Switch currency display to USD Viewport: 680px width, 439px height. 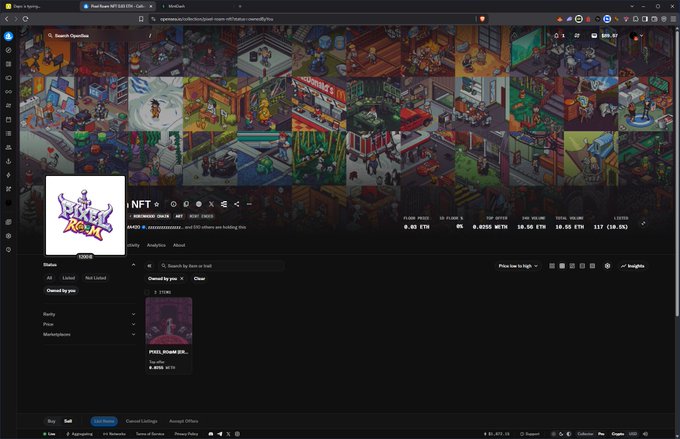tap(633, 434)
